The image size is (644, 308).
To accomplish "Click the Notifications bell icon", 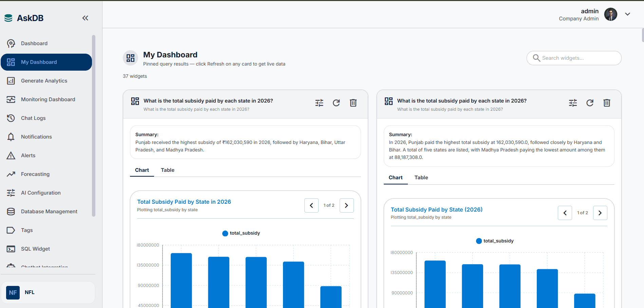I will pyautogui.click(x=11, y=137).
